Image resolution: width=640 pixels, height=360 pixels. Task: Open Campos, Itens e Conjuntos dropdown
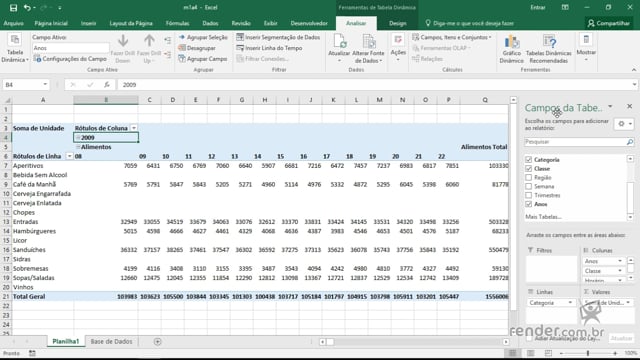click(x=452, y=37)
